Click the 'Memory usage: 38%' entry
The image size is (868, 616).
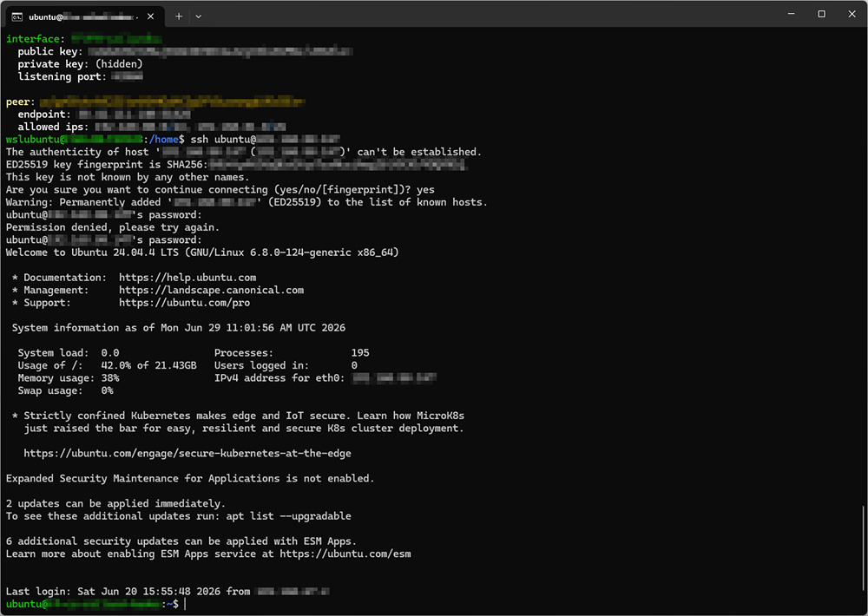[x=69, y=378]
